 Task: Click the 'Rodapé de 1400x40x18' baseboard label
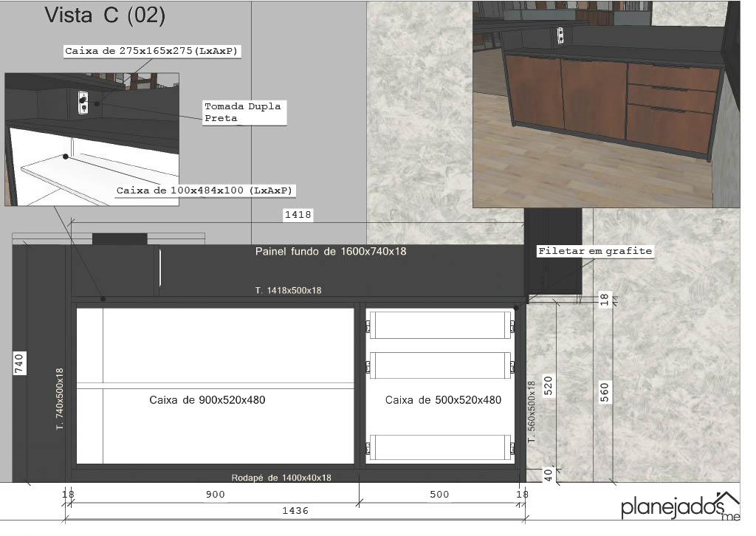281,478
